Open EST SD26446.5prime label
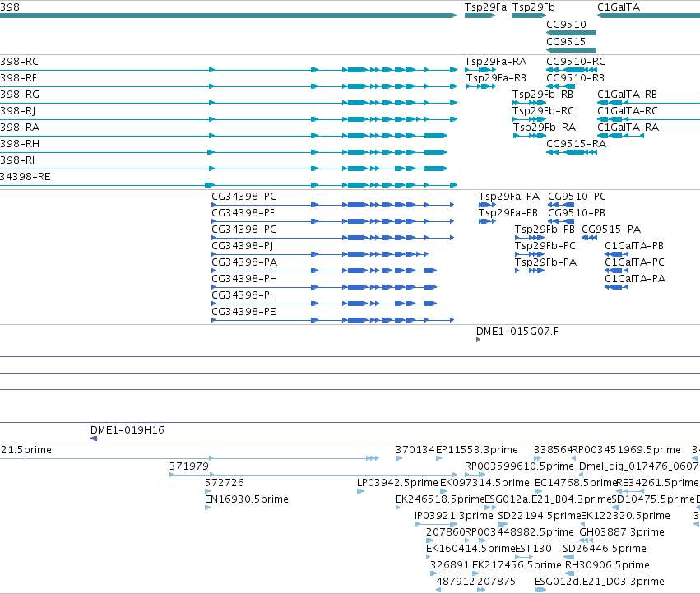 point(604,549)
